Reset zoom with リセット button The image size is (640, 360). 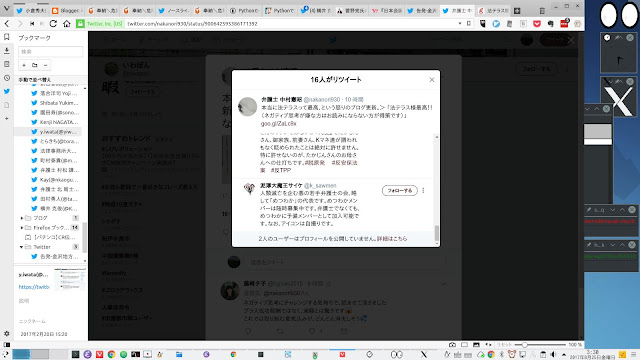(504, 345)
